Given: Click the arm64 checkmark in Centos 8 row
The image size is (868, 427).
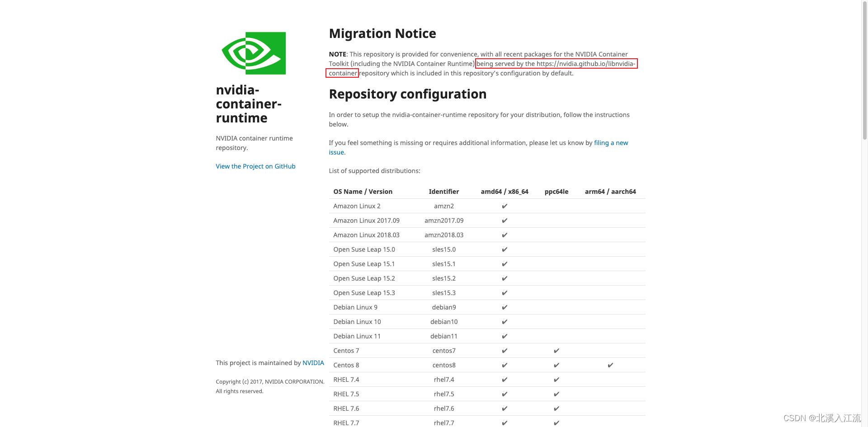Looking at the screenshot, I should pos(610,365).
